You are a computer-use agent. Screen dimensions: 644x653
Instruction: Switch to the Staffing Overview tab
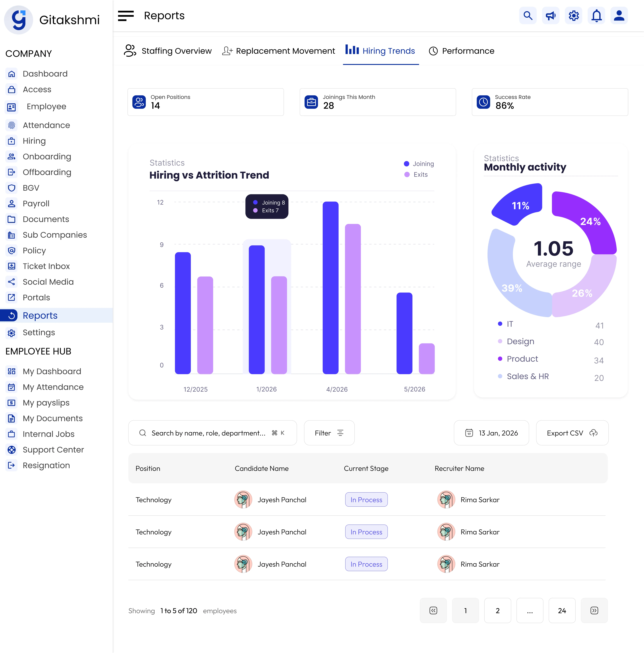pyautogui.click(x=168, y=51)
